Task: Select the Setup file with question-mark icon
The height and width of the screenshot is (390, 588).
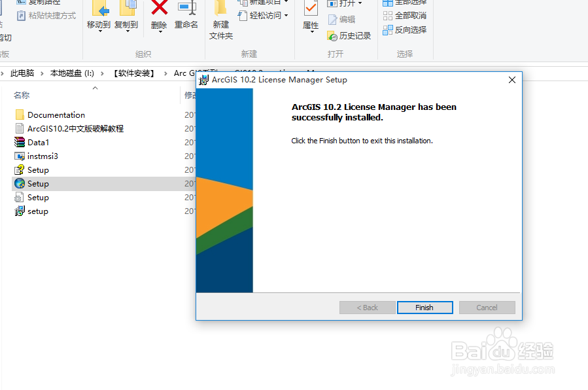Action: [x=32, y=170]
